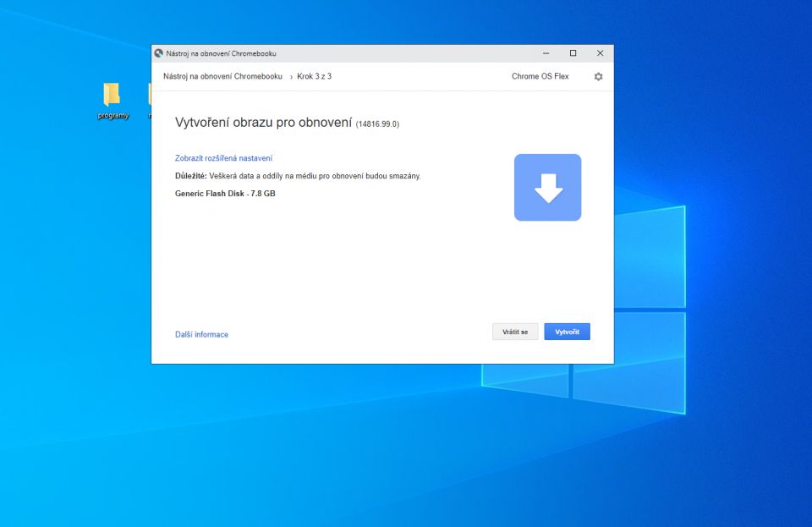Click the version number 14816.99.0
Viewport: 812px width, 527px height.
point(377,124)
